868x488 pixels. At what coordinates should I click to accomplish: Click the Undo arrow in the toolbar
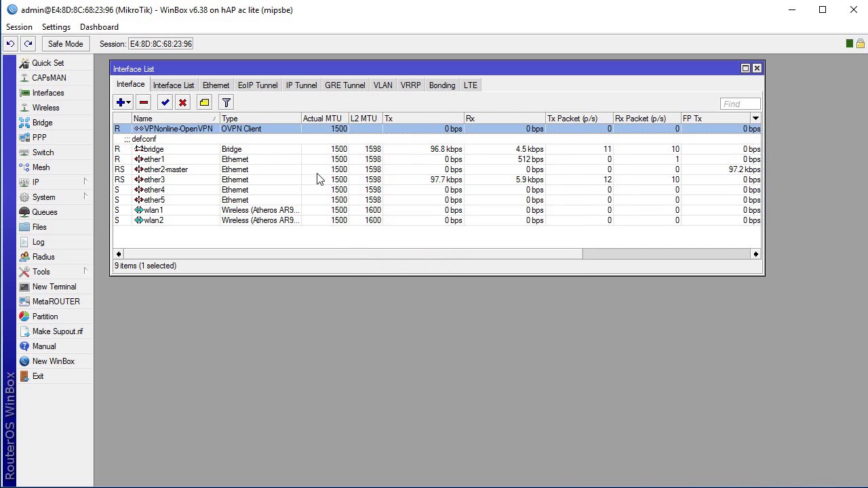point(10,44)
